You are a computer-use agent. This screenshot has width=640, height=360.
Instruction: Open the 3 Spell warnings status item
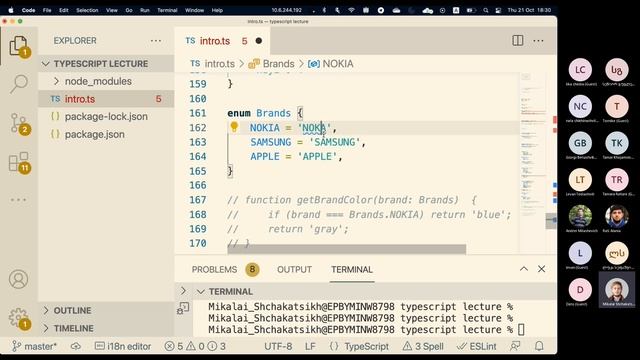[423, 346]
